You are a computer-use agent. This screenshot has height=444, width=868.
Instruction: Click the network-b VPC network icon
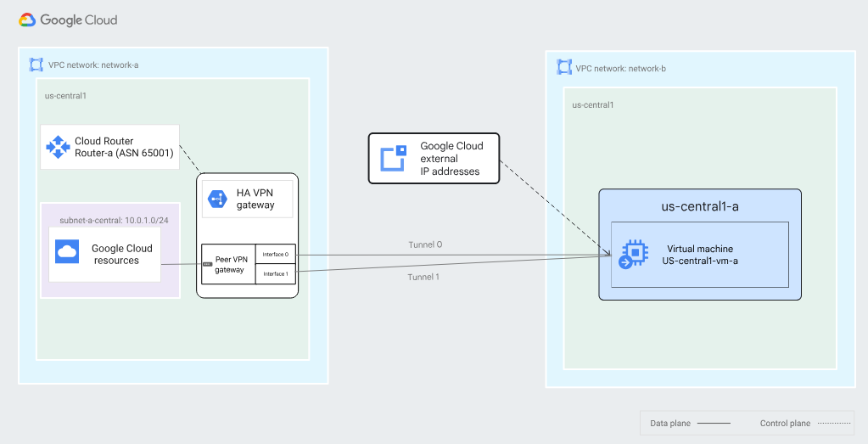pos(564,68)
